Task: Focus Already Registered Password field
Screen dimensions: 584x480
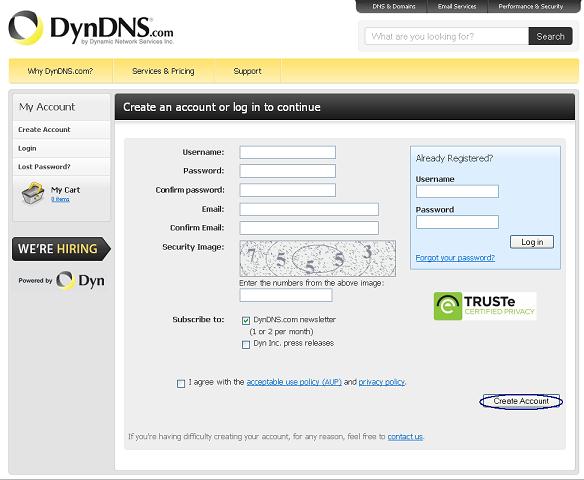Action: pos(457,222)
